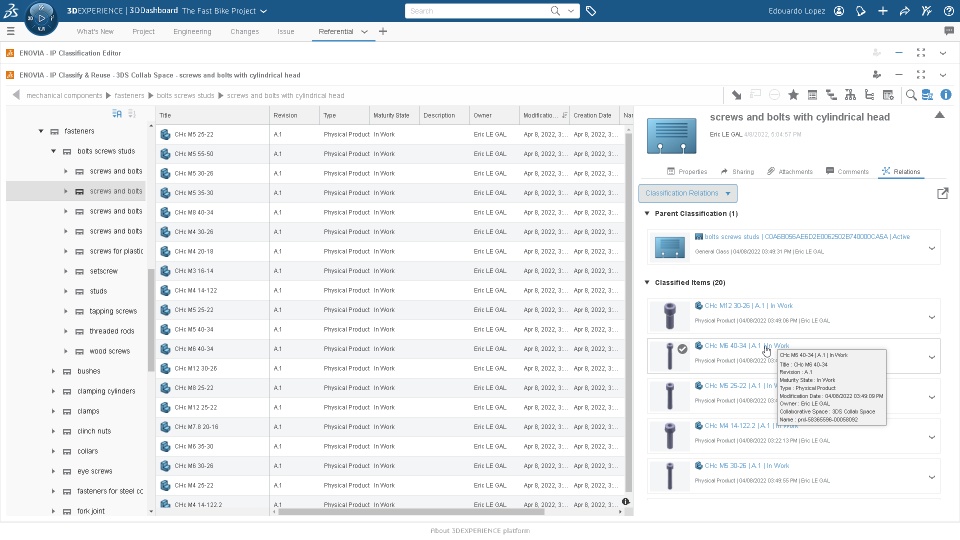The height and width of the screenshot is (540, 960).
Task: Open the Issue tab
Action: click(286, 31)
